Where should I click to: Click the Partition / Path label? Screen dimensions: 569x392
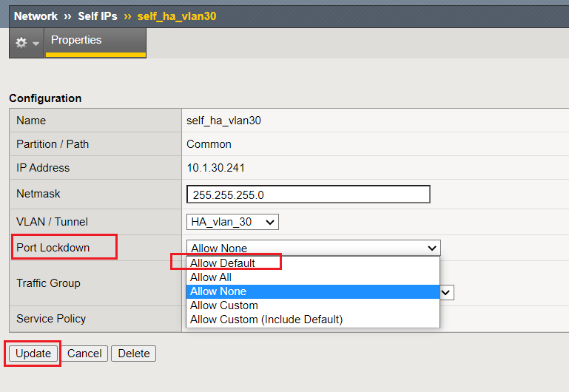[53, 144]
